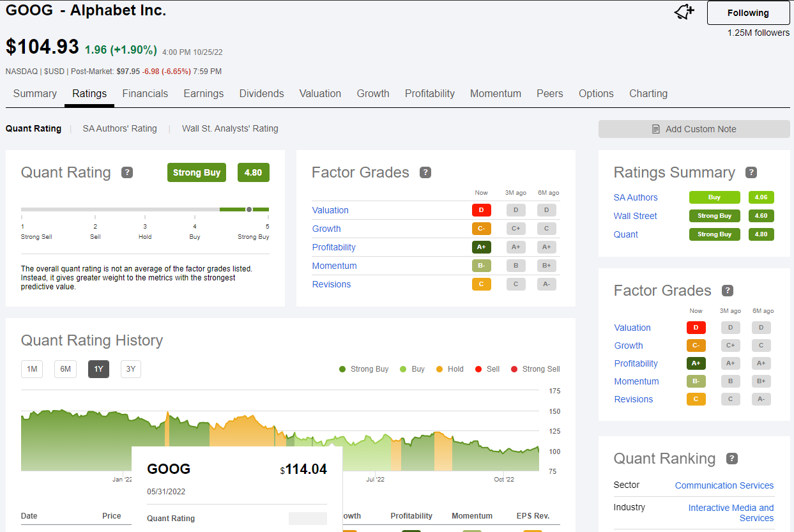Click the $104.93 stock price
This screenshot has width=794, height=532.
[x=42, y=47]
